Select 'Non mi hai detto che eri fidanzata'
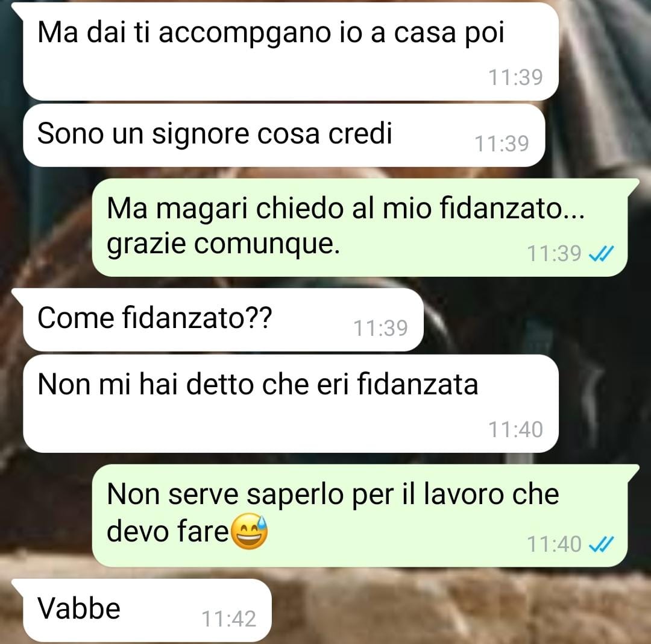This screenshot has height=644, width=651. (291, 403)
